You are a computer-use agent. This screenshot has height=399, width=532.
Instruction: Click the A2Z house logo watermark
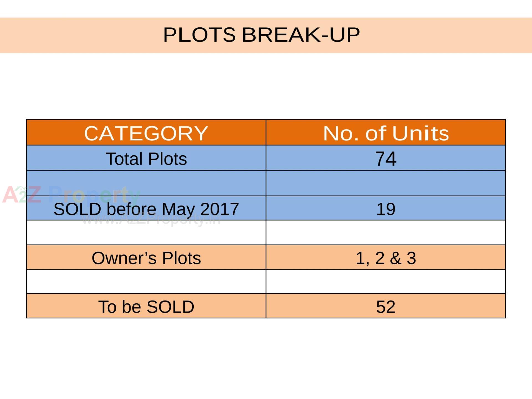(22, 194)
